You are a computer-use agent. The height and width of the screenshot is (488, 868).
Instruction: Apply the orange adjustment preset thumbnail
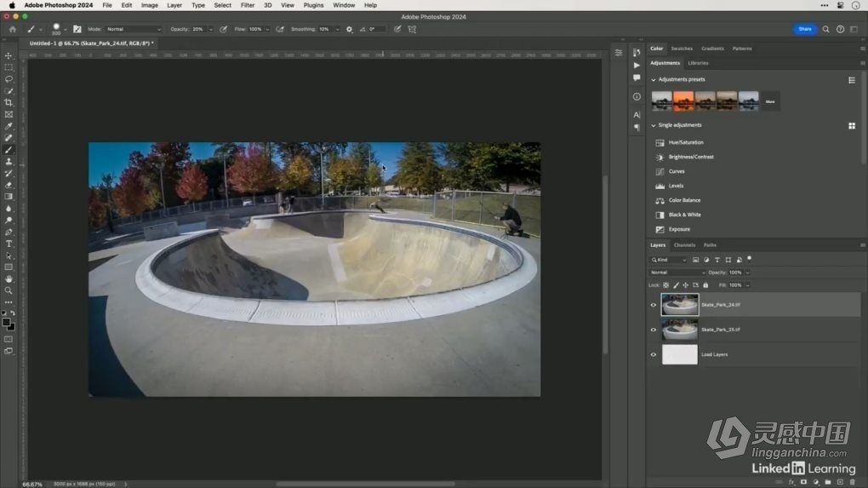[x=683, y=102]
